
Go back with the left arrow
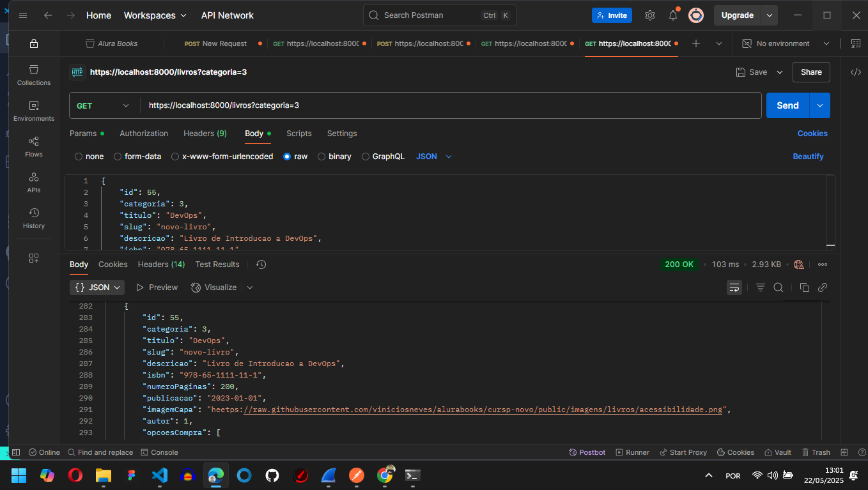(48, 15)
